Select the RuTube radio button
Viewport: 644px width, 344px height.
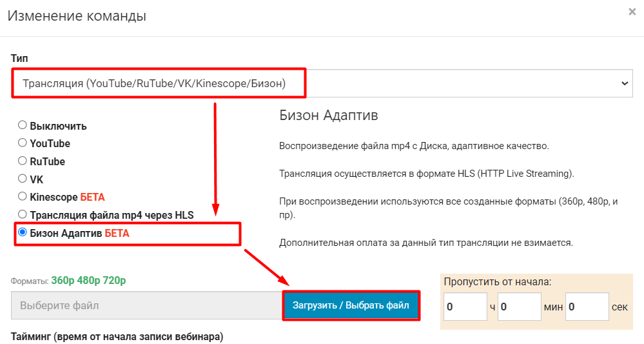point(23,161)
